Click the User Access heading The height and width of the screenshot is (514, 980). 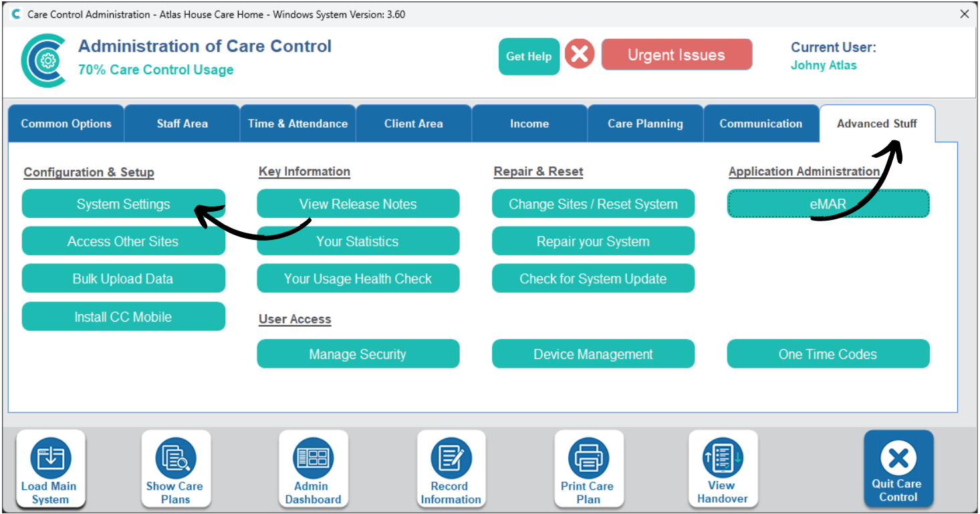(295, 319)
